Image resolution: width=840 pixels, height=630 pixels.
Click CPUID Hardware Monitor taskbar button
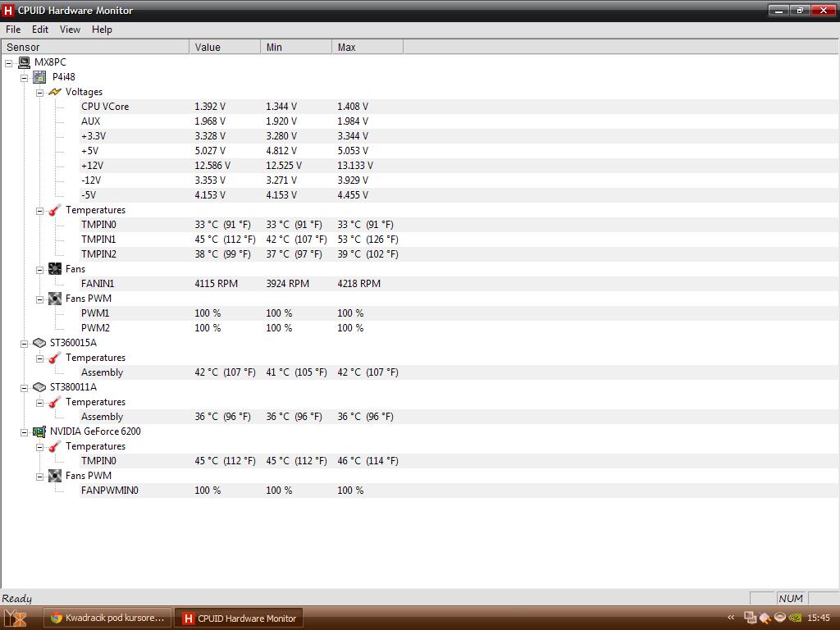[240, 618]
